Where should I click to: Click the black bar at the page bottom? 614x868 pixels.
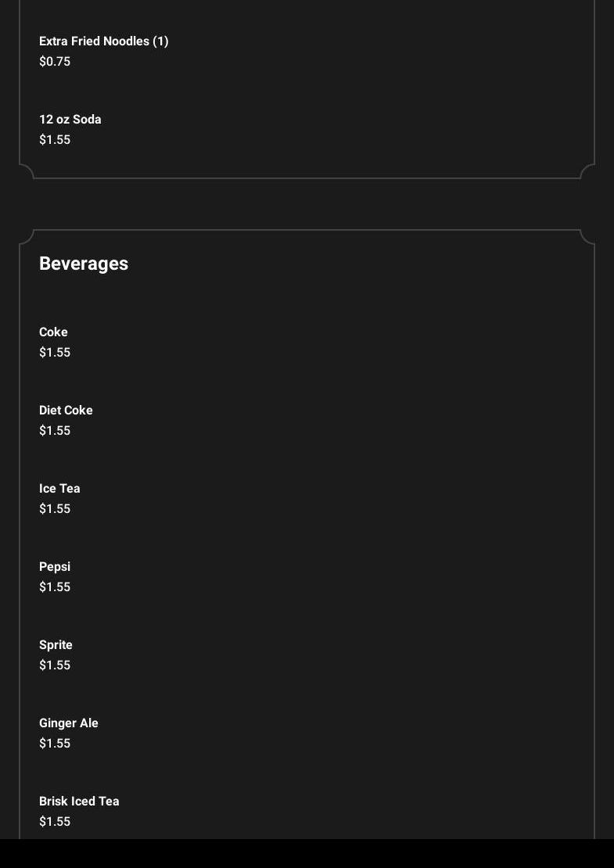307,854
